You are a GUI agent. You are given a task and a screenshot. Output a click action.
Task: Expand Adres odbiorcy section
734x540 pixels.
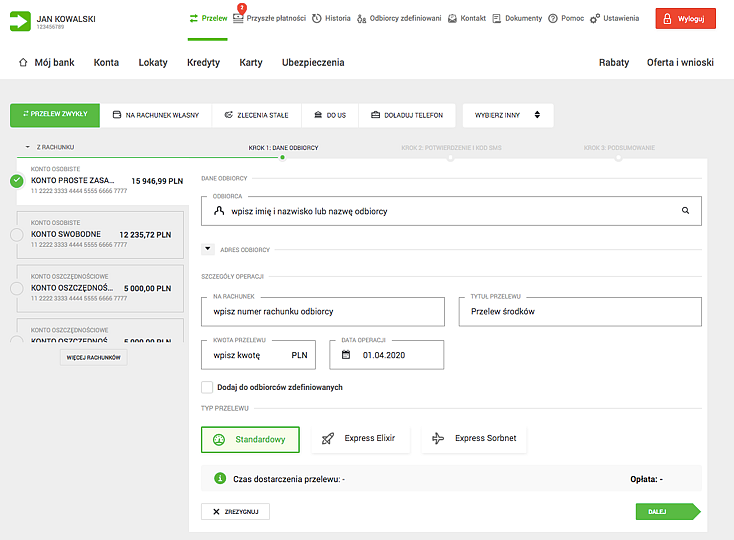point(208,249)
